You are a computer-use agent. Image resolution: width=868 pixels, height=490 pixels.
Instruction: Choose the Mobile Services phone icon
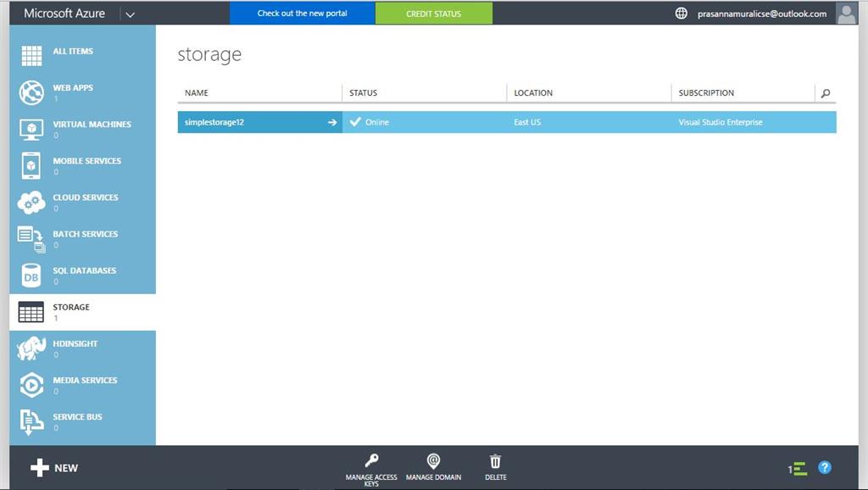coord(31,165)
